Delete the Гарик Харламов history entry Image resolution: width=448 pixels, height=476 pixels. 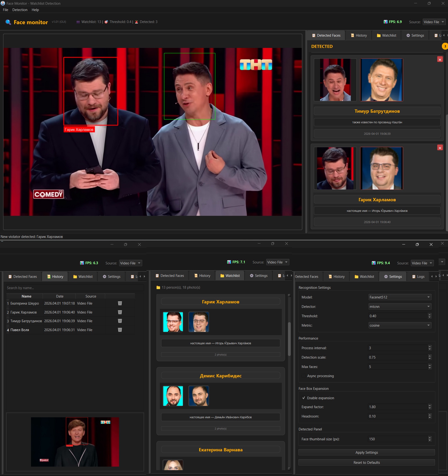[x=120, y=312]
